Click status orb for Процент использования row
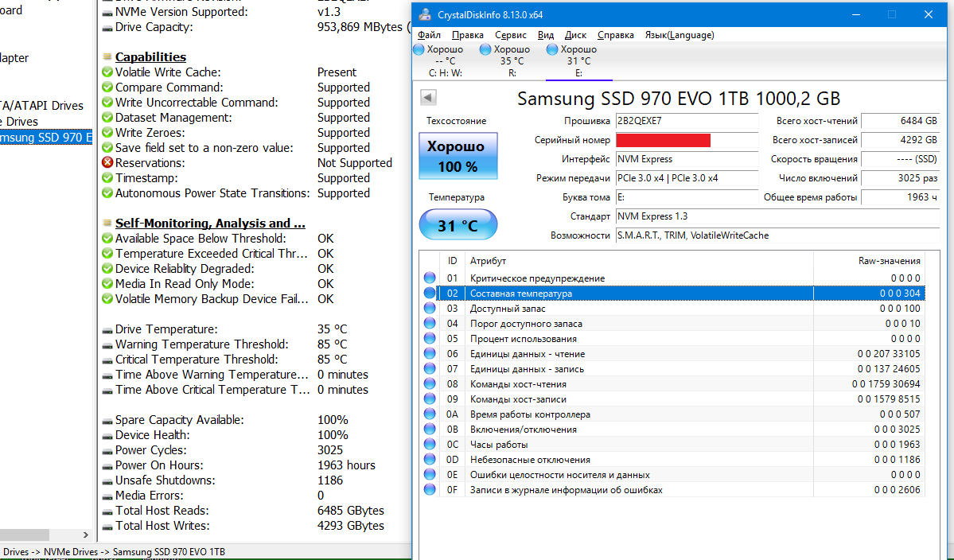954x560 pixels. (x=430, y=339)
